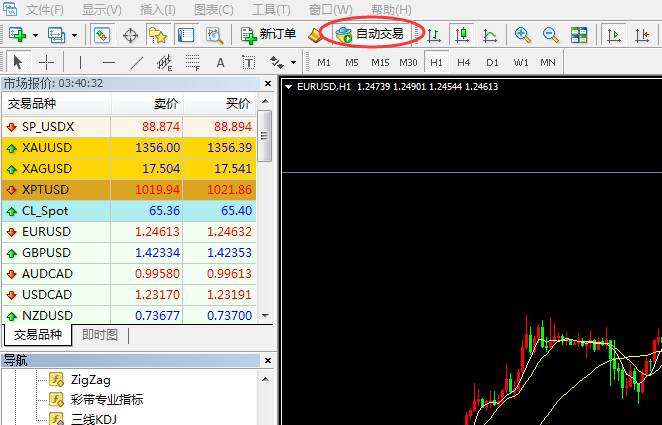Select the trendline tool
This screenshot has width=662, height=425.
click(x=137, y=62)
